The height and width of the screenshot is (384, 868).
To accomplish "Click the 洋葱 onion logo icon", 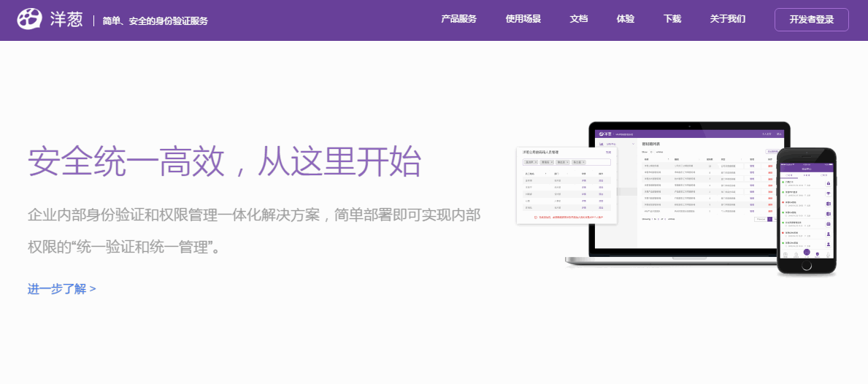I will tap(29, 20).
